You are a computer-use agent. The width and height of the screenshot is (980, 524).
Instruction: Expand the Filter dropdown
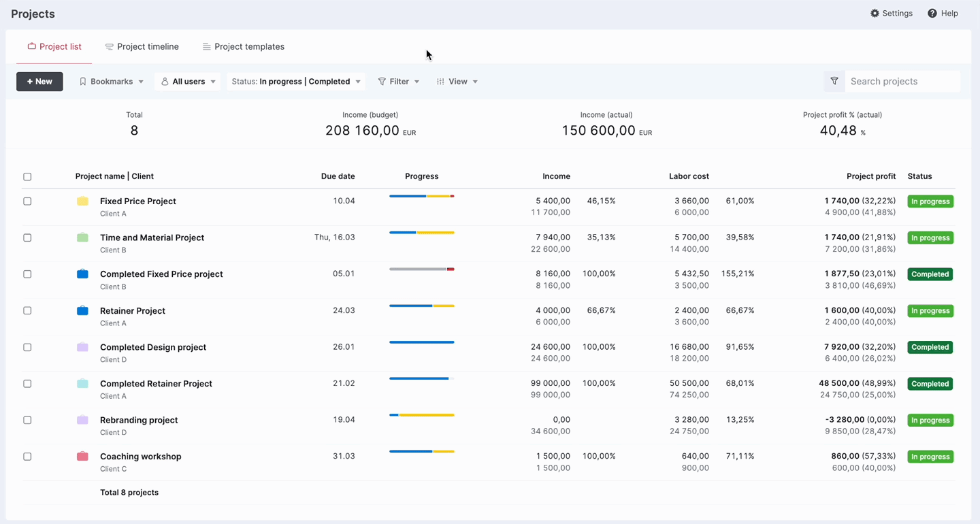(399, 82)
